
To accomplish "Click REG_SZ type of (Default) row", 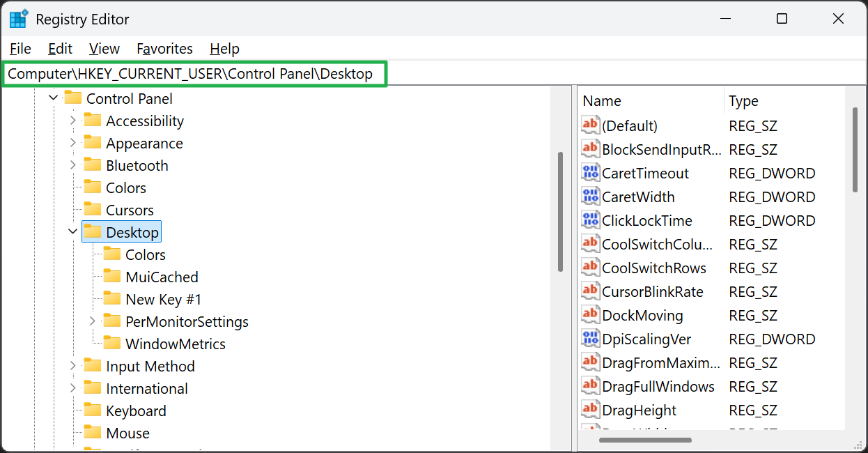I will (x=753, y=125).
